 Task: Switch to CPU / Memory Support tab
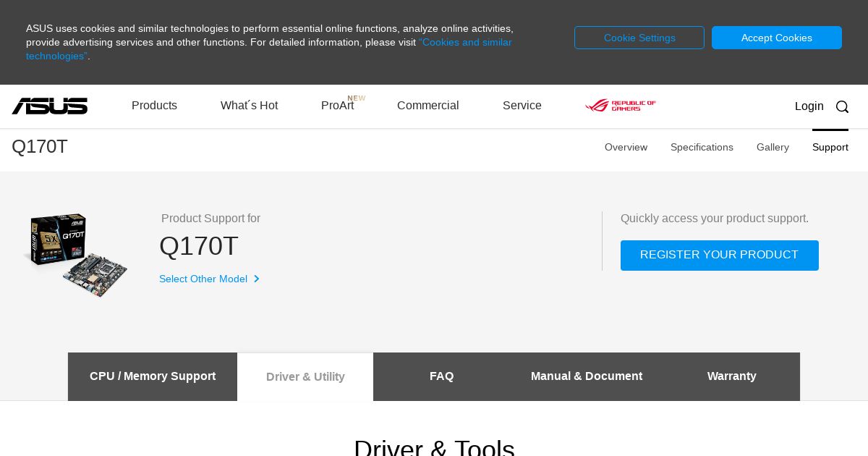pyautogui.click(x=153, y=376)
